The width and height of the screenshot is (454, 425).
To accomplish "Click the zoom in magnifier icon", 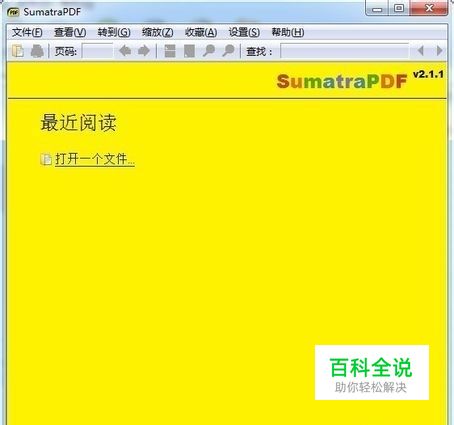I will (229, 51).
